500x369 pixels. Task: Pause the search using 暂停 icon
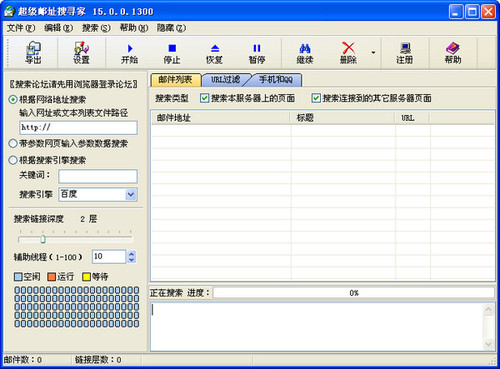[x=257, y=53]
